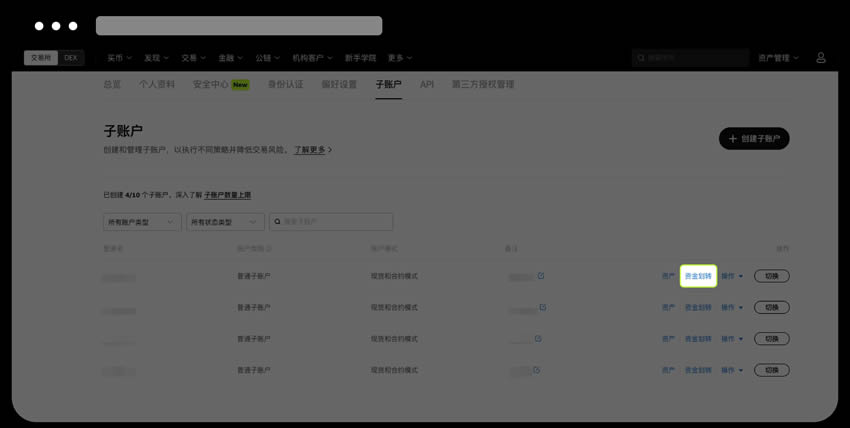Open 操作 dropdown in first sub-account row
This screenshot has width=850, height=428.
(x=732, y=276)
